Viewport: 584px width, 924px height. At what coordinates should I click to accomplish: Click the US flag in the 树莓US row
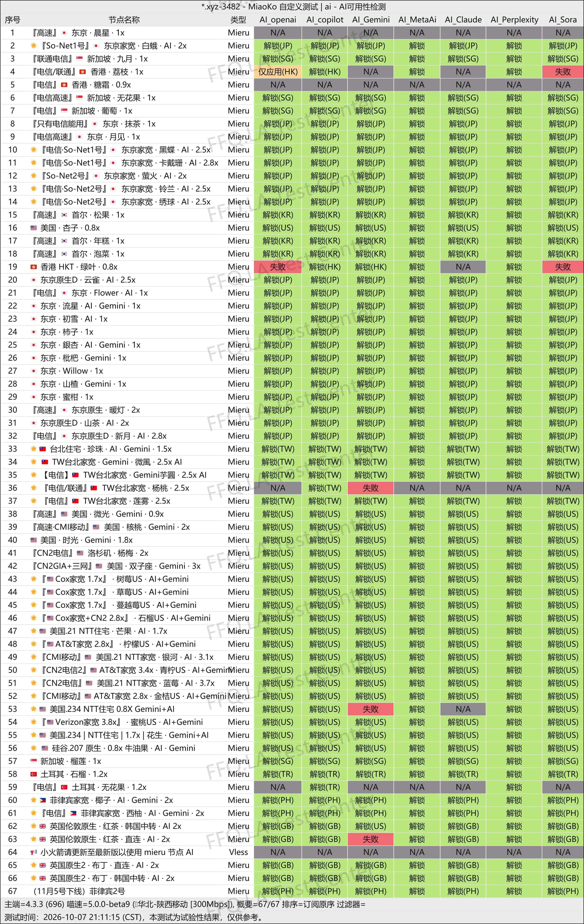(50, 579)
